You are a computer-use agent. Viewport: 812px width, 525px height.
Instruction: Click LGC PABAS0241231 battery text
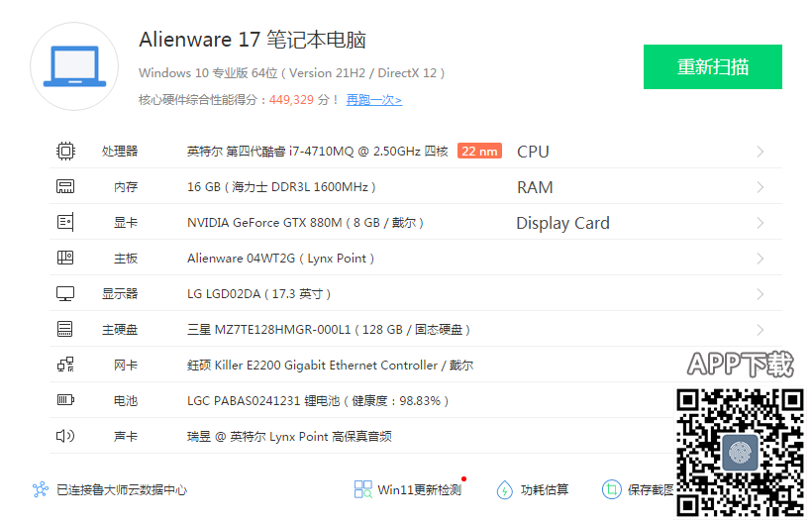pos(318,400)
